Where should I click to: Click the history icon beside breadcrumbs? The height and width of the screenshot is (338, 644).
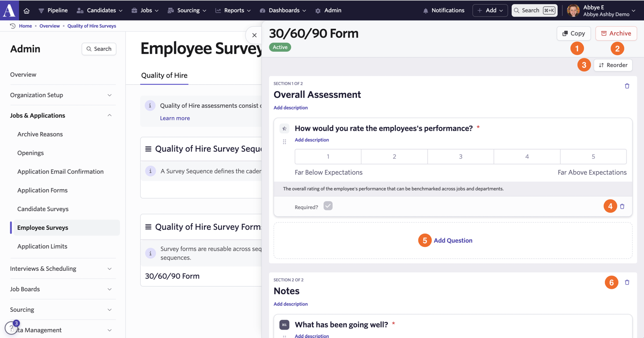pos(13,26)
